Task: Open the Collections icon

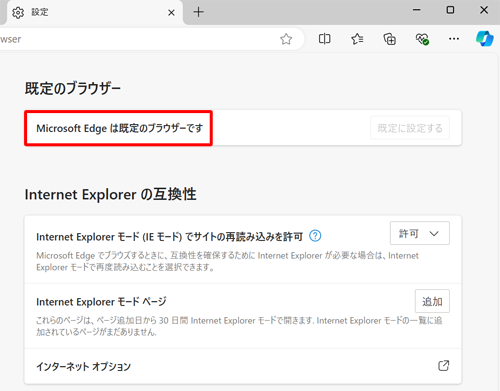Action: point(389,39)
